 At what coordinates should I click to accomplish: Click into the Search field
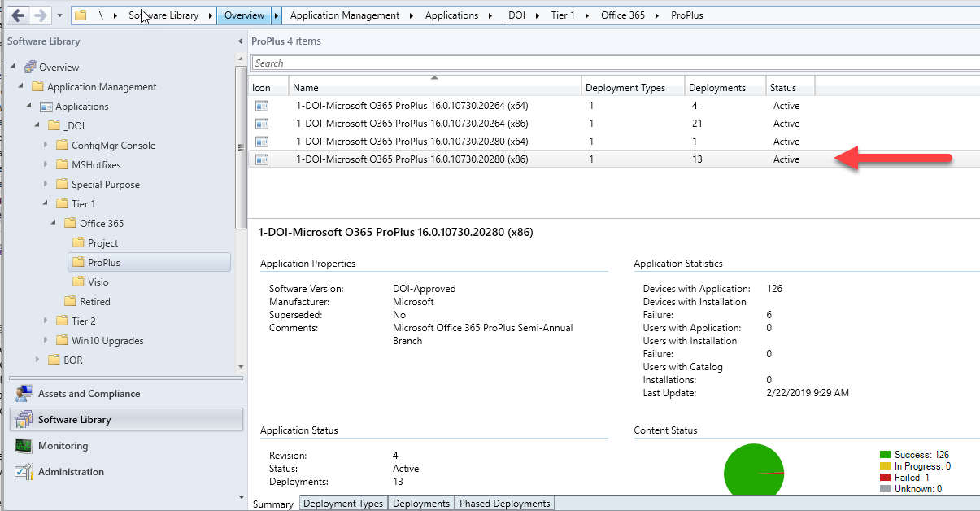click(x=615, y=63)
